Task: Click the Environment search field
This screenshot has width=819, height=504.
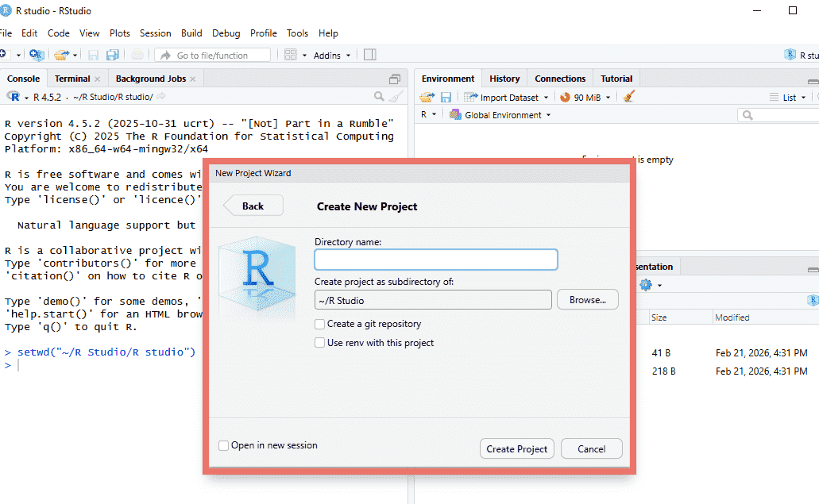Action: click(x=778, y=115)
